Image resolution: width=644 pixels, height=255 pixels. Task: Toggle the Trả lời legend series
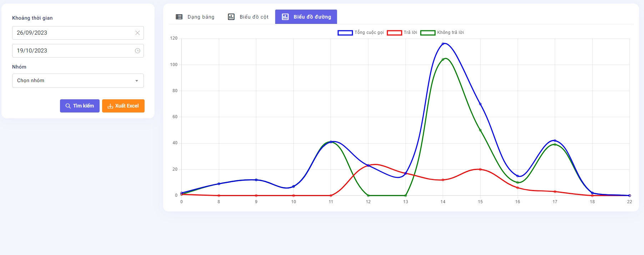[x=410, y=32]
